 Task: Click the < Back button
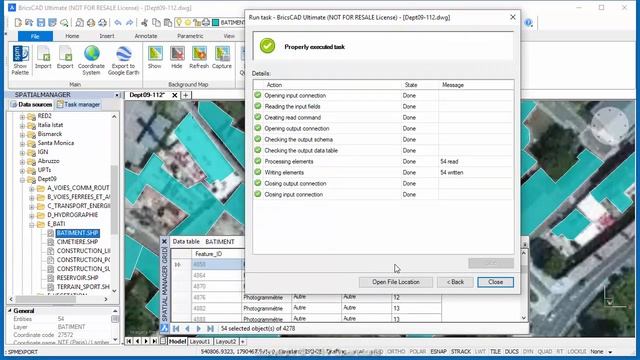click(x=455, y=282)
